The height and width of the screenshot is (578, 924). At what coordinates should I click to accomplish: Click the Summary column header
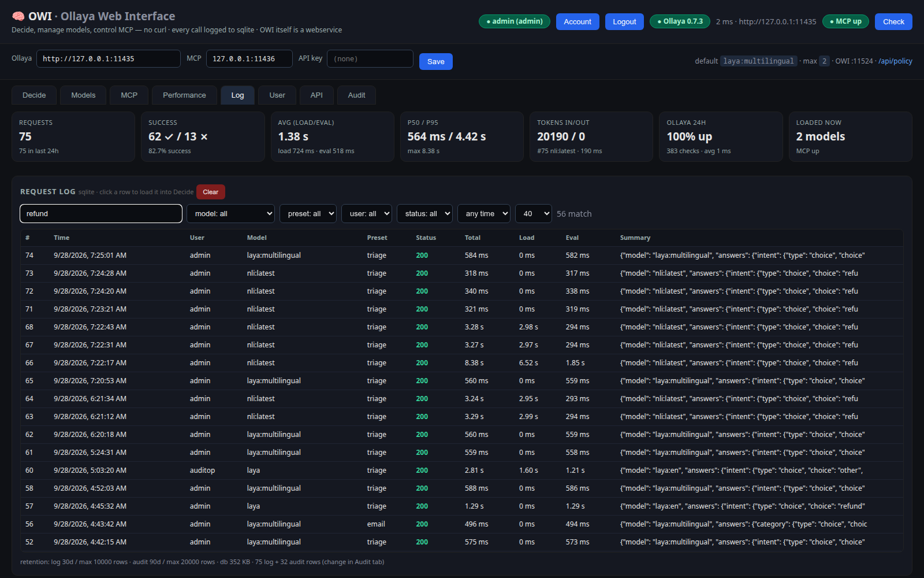click(x=635, y=238)
